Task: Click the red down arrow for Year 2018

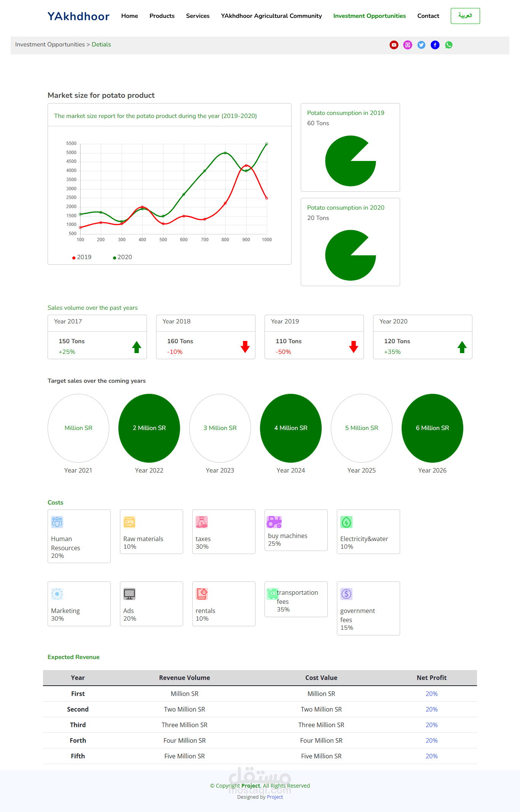Action: (x=245, y=347)
